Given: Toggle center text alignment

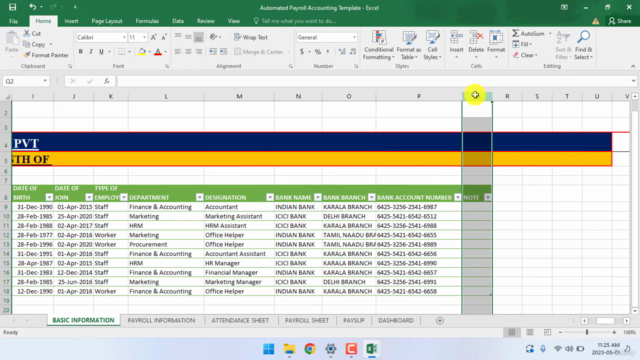Looking at the screenshot, I should [188, 52].
